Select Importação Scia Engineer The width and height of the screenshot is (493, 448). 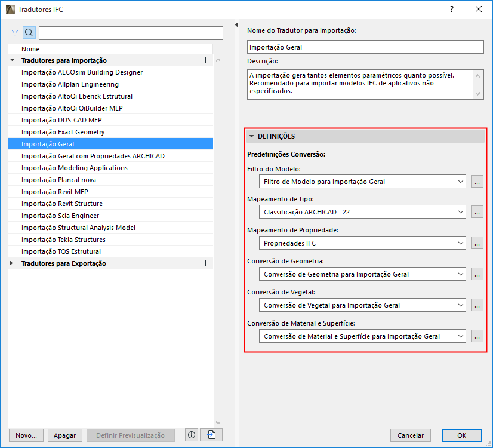click(110, 216)
